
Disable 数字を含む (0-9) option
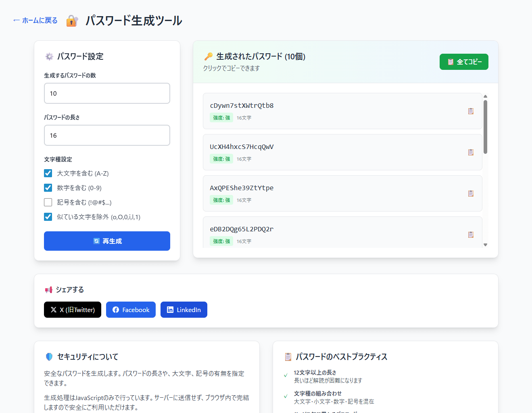click(48, 188)
